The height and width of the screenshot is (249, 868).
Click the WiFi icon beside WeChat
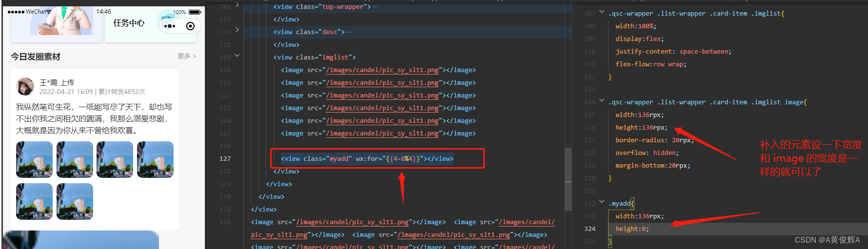click(49, 12)
